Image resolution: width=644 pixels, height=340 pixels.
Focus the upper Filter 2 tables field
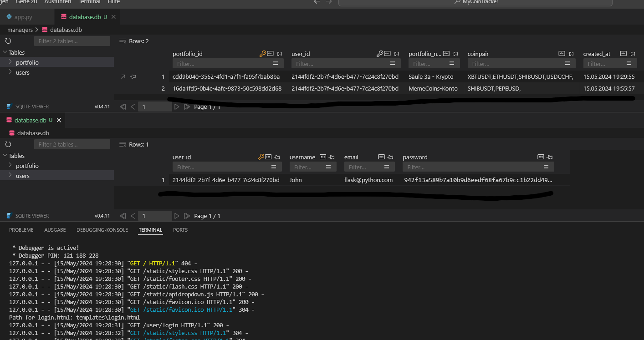tap(72, 41)
